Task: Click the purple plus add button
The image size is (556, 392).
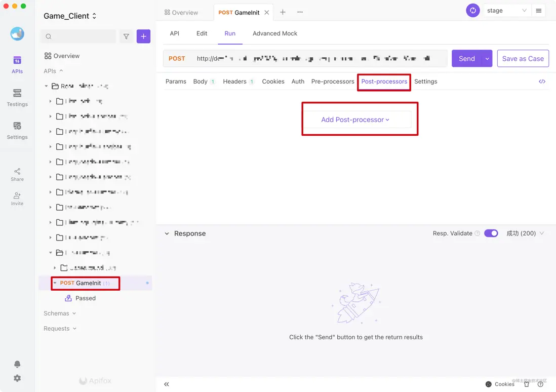Action: 143,36
